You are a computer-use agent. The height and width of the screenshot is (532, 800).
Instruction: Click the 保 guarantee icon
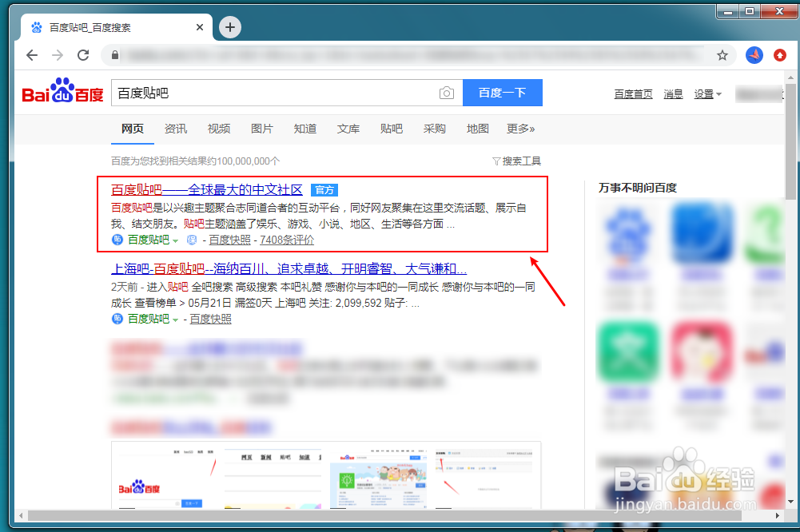[x=192, y=240]
